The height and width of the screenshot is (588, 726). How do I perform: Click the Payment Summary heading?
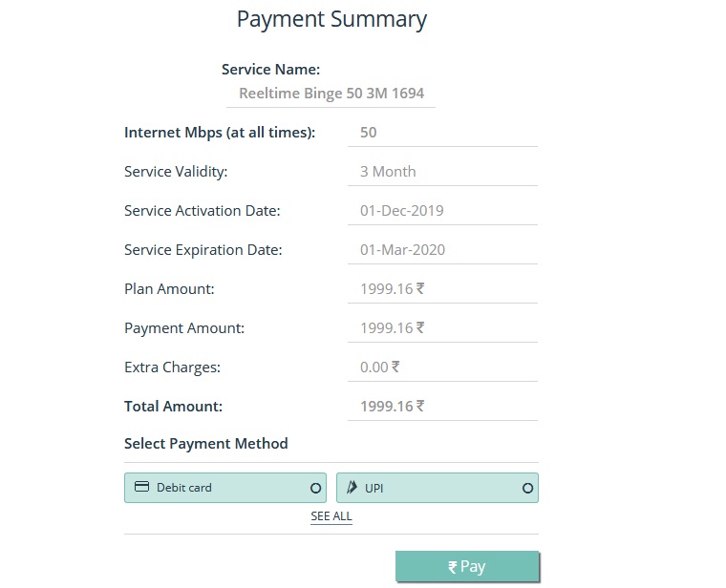coord(331,19)
